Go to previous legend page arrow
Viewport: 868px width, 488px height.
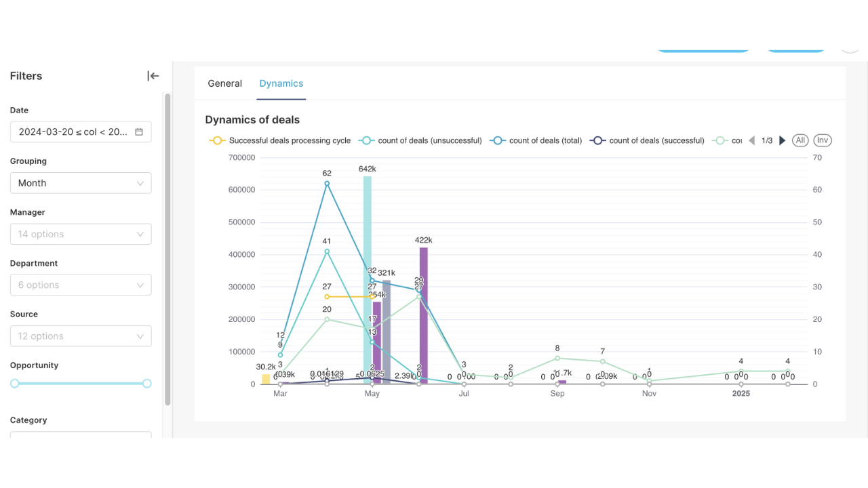751,140
